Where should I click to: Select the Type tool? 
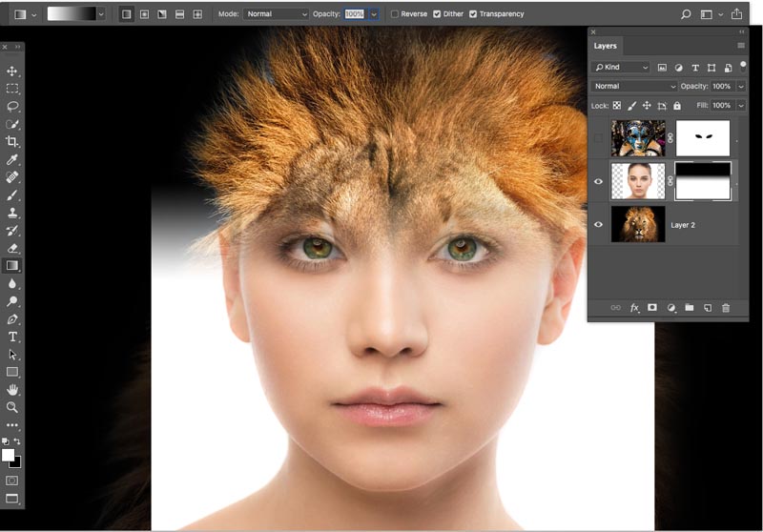tap(12, 337)
